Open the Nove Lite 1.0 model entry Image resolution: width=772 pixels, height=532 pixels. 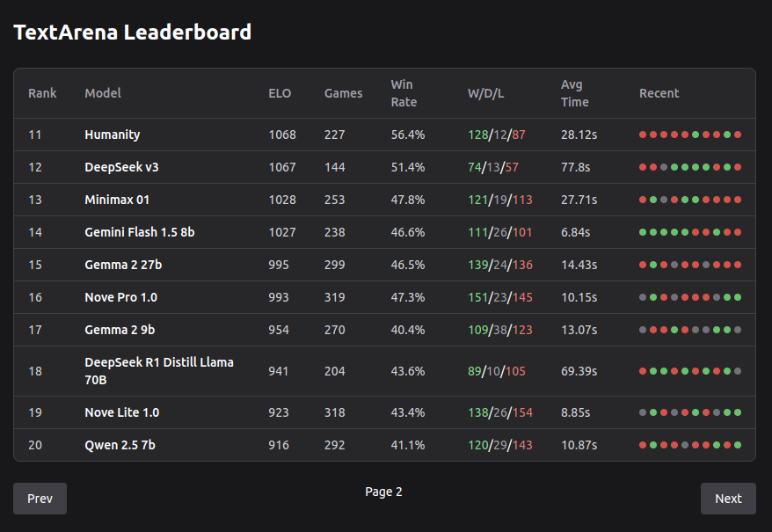pos(121,412)
